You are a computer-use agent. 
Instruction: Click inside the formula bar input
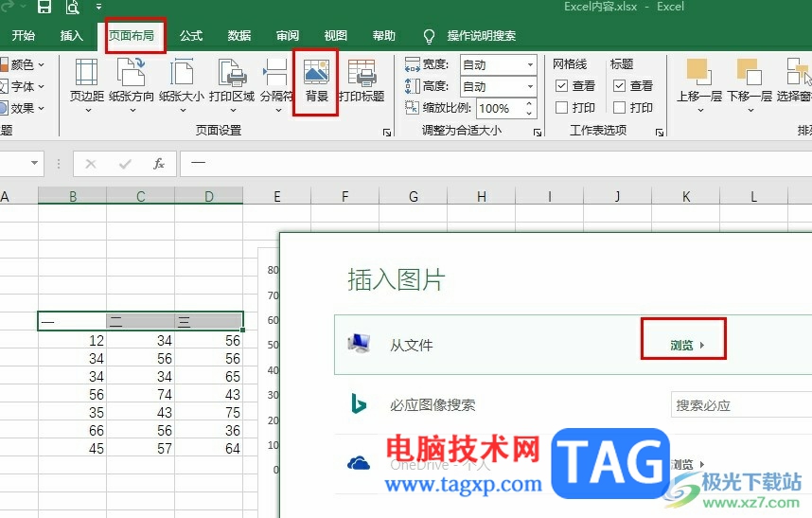pyautogui.click(x=496, y=164)
